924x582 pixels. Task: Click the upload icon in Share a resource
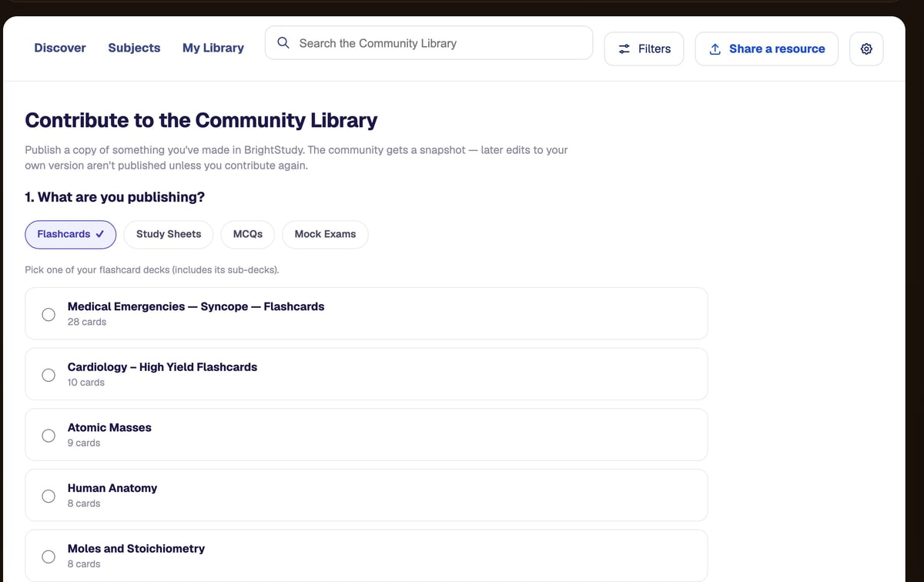(715, 48)
